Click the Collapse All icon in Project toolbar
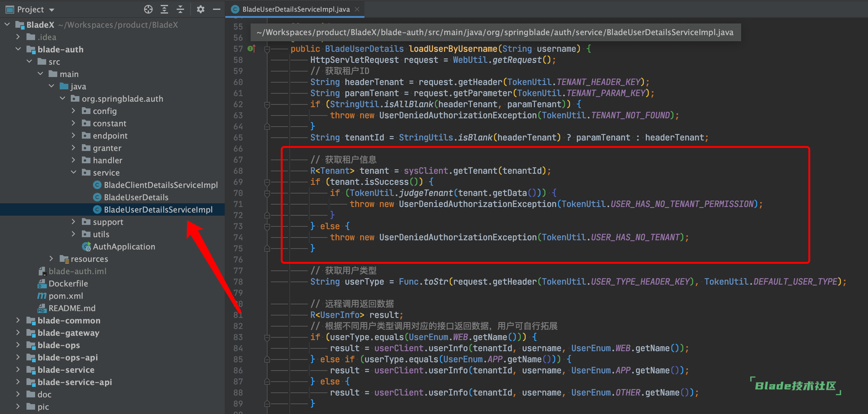 180,9
